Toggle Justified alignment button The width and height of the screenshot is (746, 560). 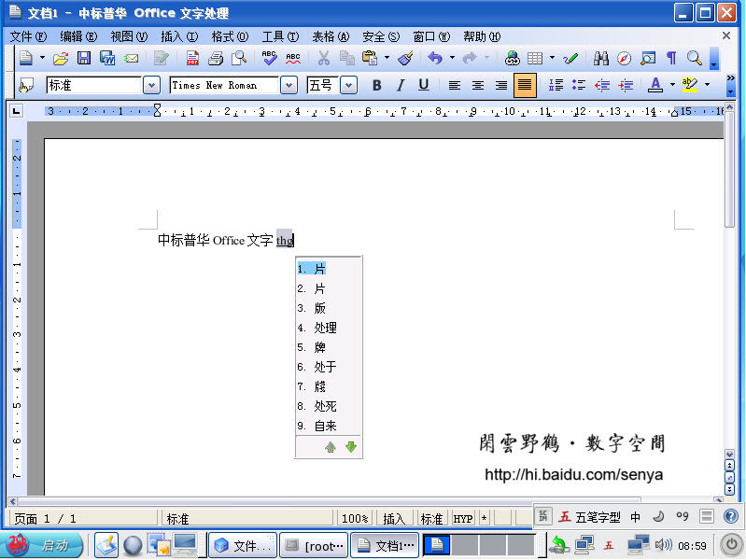pos(525,85)
